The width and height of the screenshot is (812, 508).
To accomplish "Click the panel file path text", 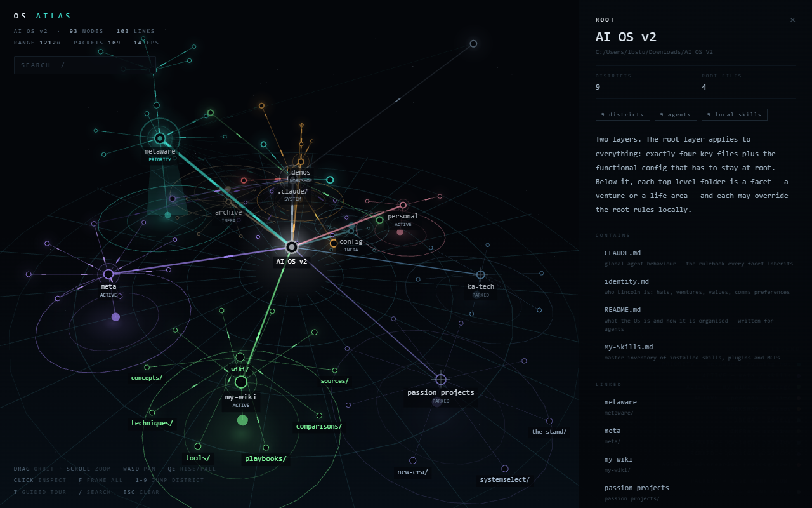I will click(x=654, y=52).
